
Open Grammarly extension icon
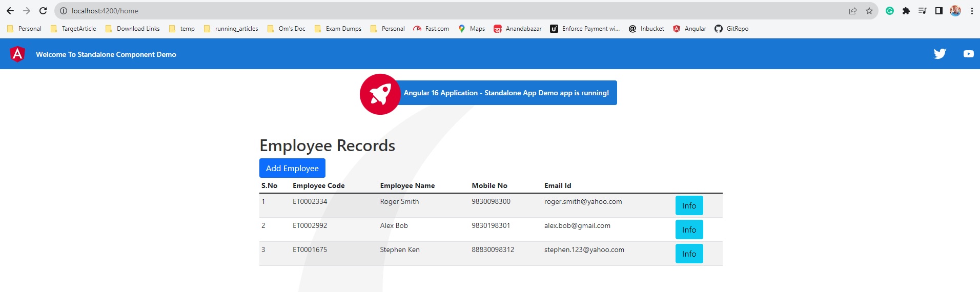point(890,11)
